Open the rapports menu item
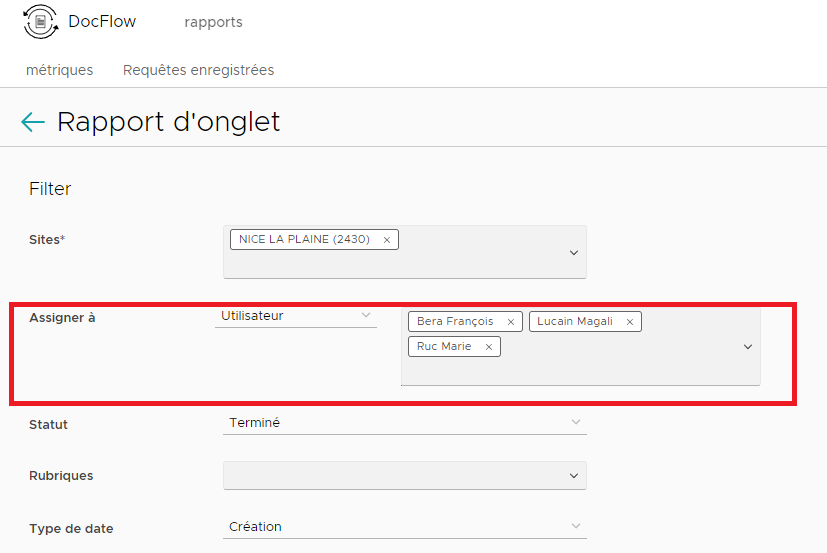Viewport: 827px width, 553px height. click(214, 22)
